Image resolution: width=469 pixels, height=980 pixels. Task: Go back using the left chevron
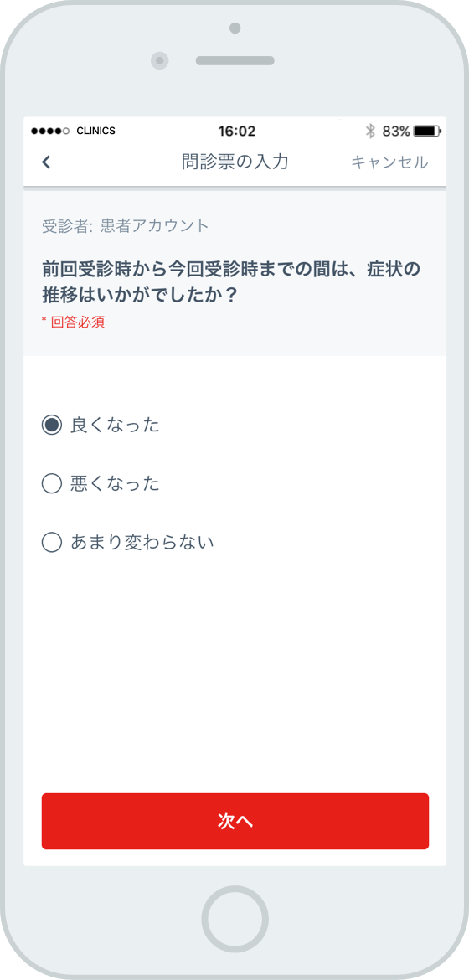[46, 162]
